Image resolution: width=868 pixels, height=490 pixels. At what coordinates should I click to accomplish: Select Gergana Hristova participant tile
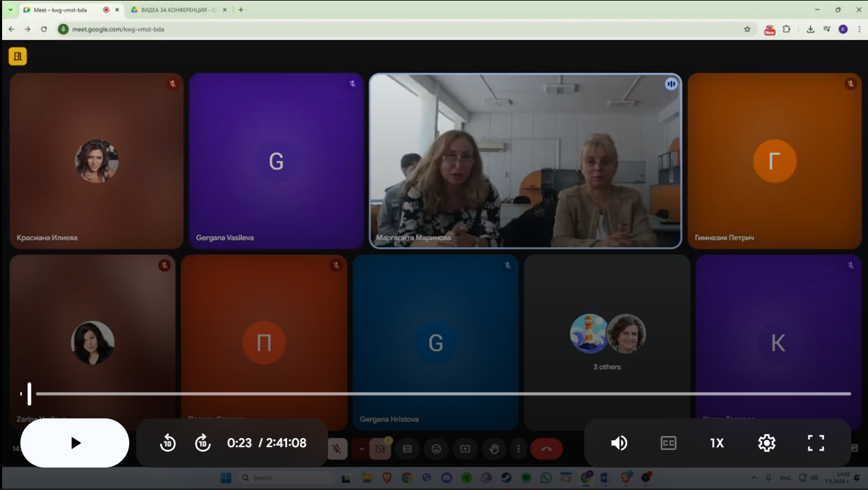[x=435, y=343]
